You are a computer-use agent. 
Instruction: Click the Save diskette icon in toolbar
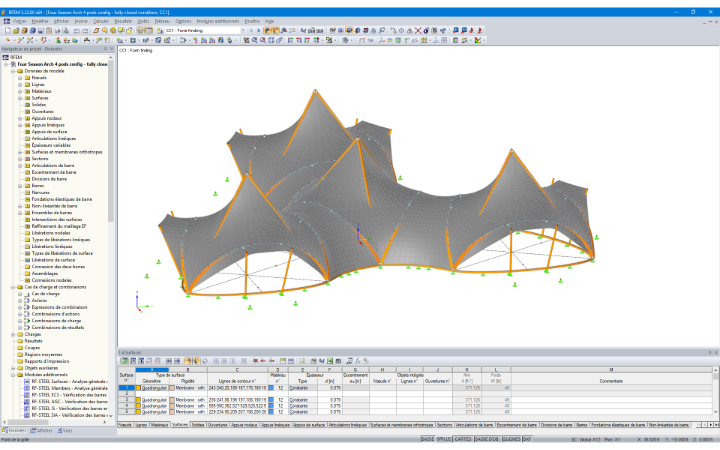click(x=40, y=30)
